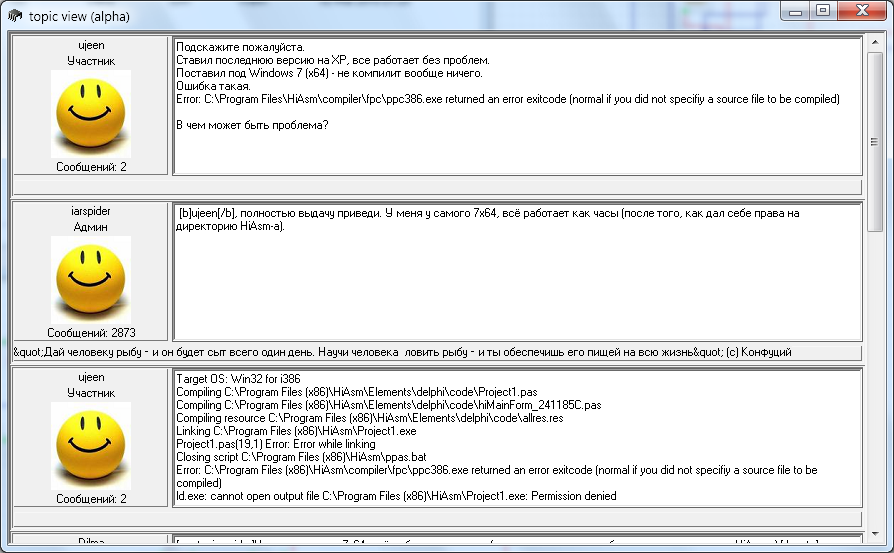Maximize the topic view window
This screenshot has height=553, width=894.
(x=823, y=11)
